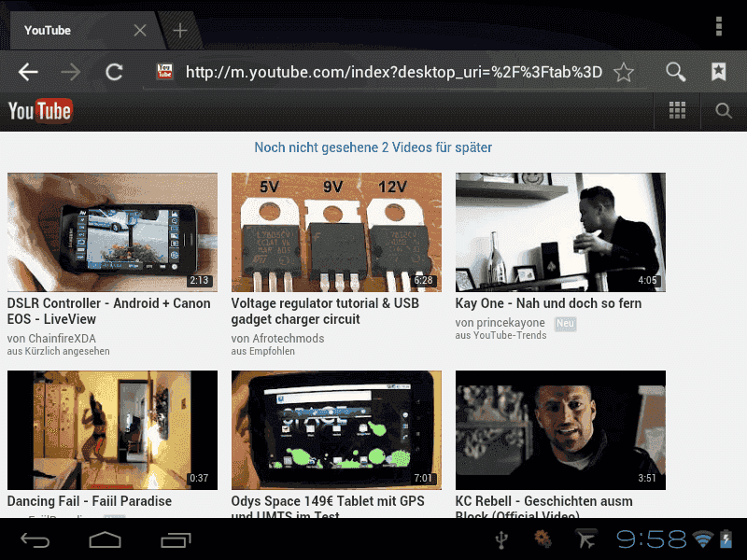The image size is (747, 560).
Task: Open the Dancing Fail video thumbnail
Action: click(112, 430)
